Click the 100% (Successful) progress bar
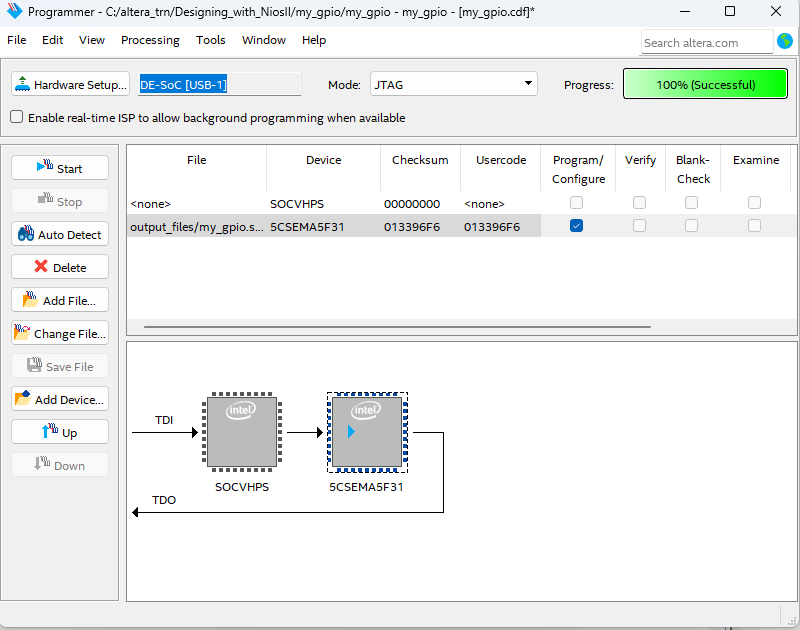Viewport: 800px width, 630px height. tap(705, 84)
